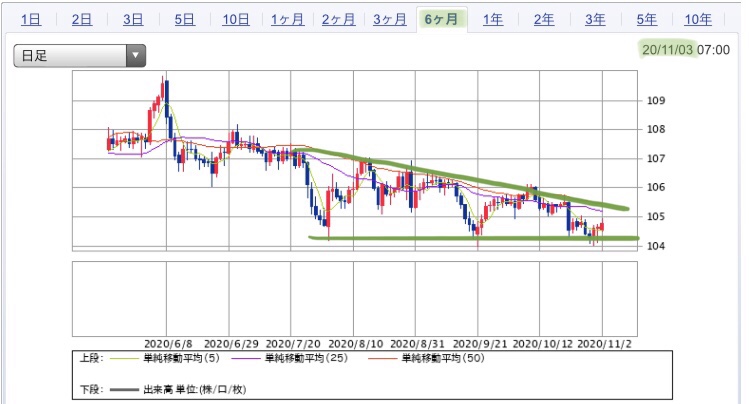
Task: Select the 2日 time range tab
Action: click(82, 20)
